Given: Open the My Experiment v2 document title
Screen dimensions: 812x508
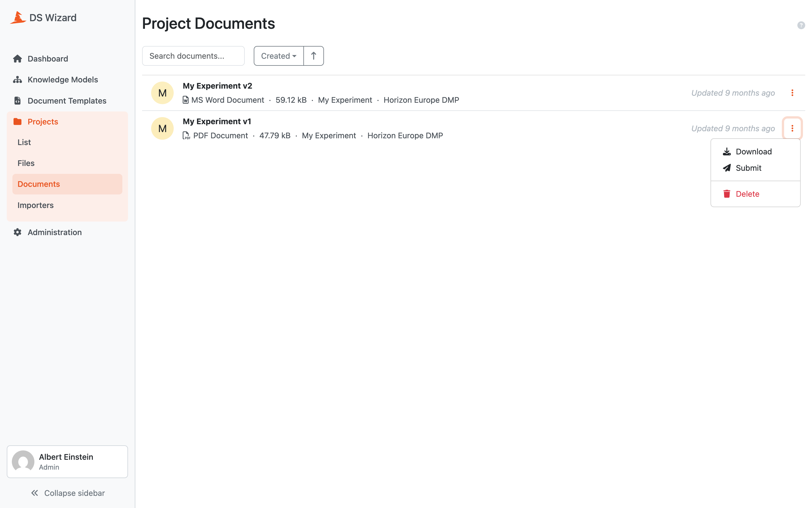Looking at the screenshot, I should 217,86.
